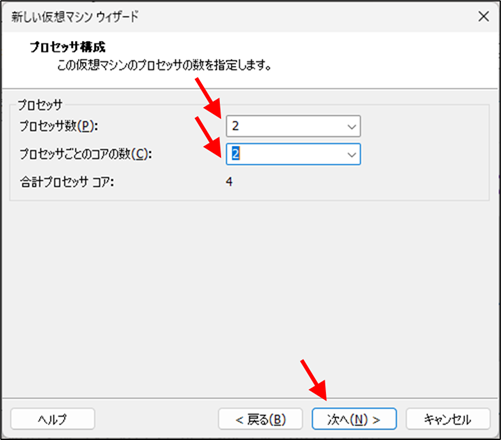Screen dimensions: 501x440
Task: Proceed with the 次へ(N) button
Action: coord(354,419)
